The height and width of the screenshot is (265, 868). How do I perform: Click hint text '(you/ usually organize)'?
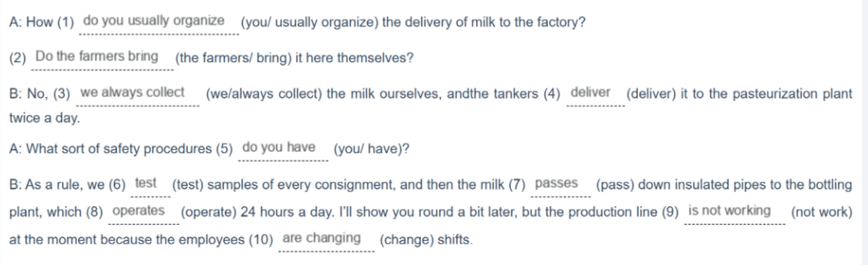click(310, 22)
